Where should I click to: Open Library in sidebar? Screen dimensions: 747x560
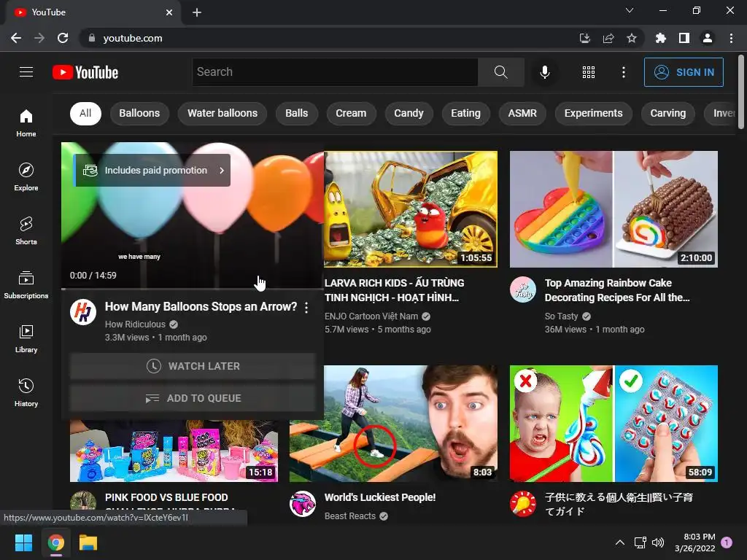point(26,338)
